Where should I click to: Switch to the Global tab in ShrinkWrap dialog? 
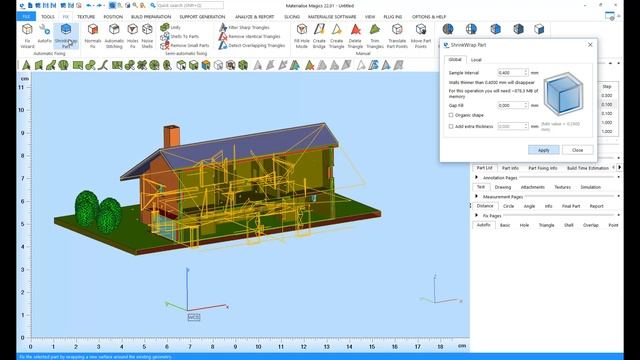(x=455, y=60)
